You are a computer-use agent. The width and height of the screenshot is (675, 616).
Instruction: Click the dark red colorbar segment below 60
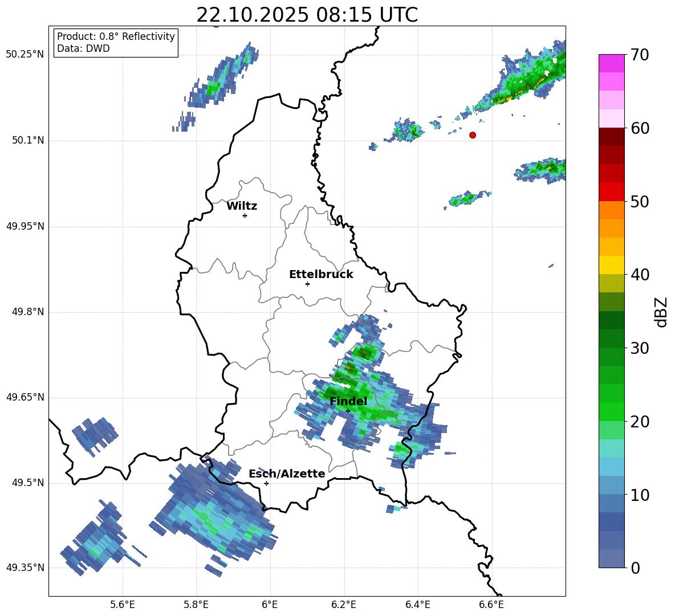[x=612, y=136]
